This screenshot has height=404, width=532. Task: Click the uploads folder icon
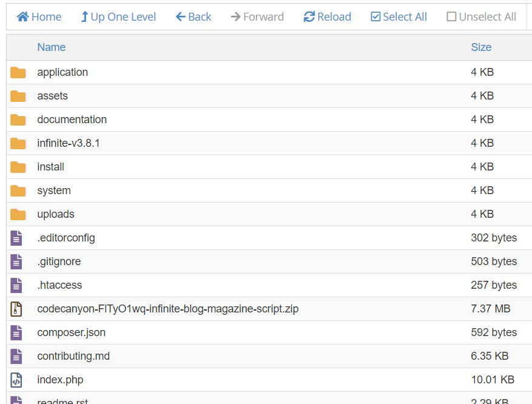18,214
